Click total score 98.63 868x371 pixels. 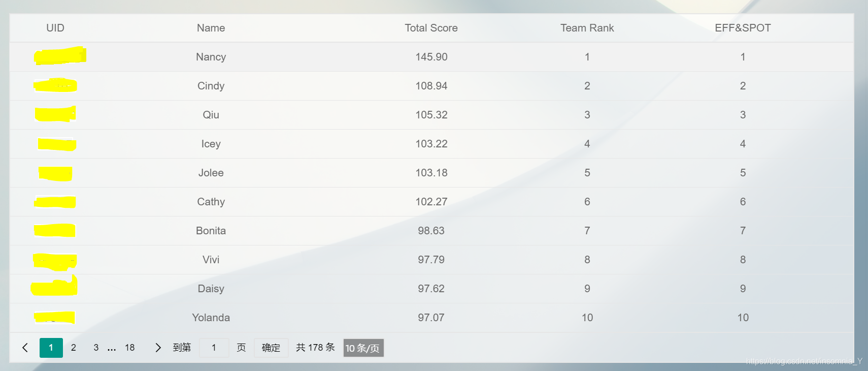pyautogui.click(x=431, y=231)
